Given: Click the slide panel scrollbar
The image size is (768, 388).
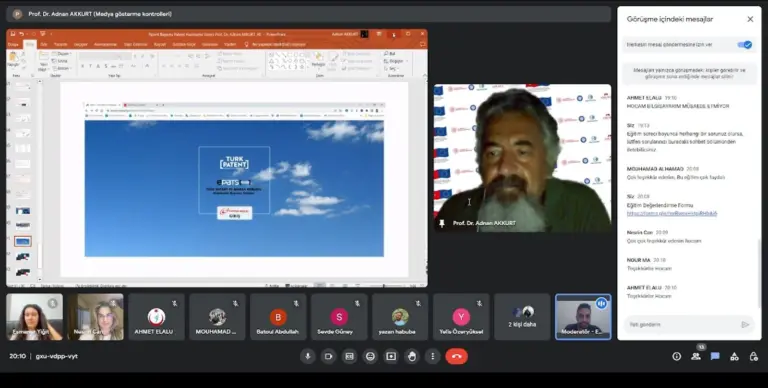Looking at the screenshot, I should point(40,255).
